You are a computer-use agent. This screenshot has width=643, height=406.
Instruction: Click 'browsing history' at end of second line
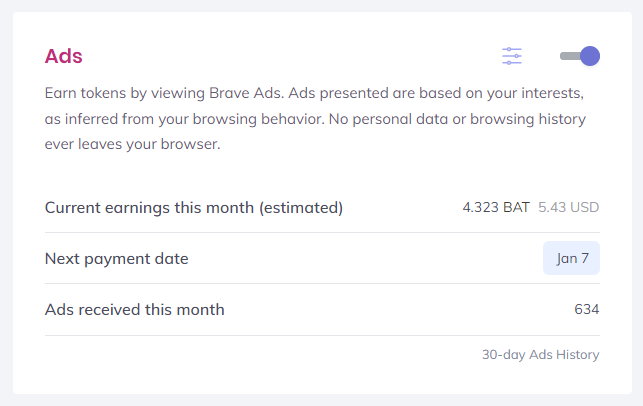click(x=528, y=119)
